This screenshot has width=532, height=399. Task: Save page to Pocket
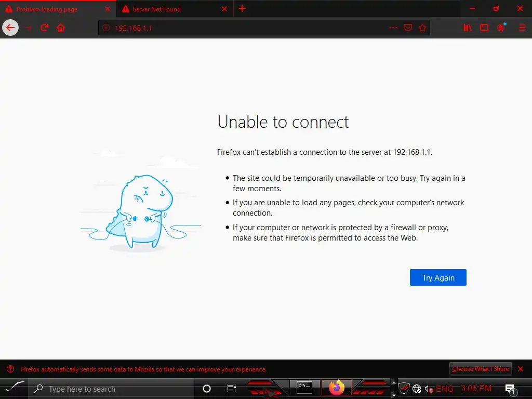click(408, 28)
